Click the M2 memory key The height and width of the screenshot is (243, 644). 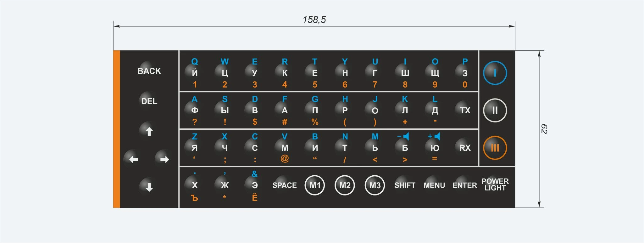pos(345,185)
